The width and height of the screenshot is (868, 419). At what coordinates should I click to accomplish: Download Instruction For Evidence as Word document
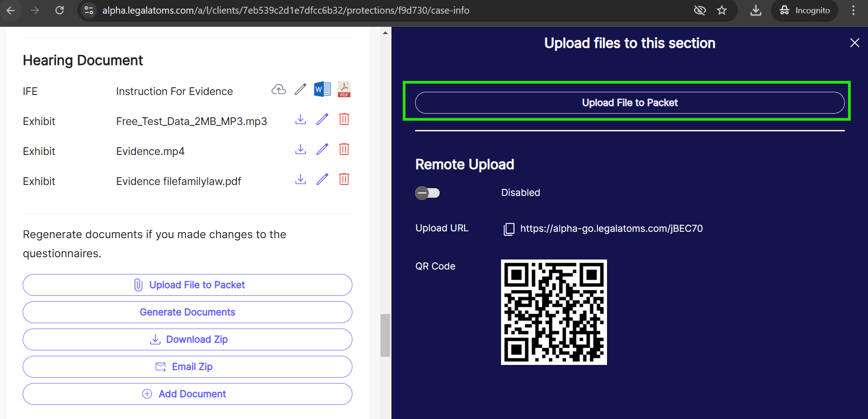[322, 89]
